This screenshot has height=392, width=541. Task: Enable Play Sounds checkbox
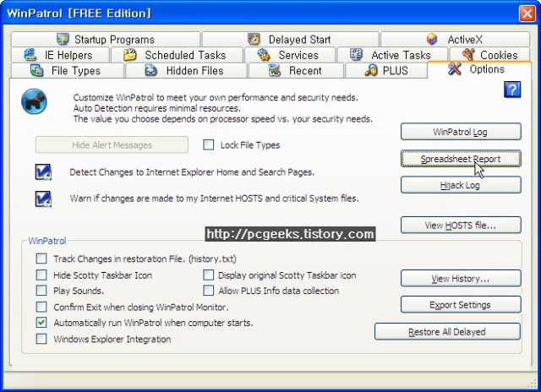pyautogui.click(x=41, y=291)
